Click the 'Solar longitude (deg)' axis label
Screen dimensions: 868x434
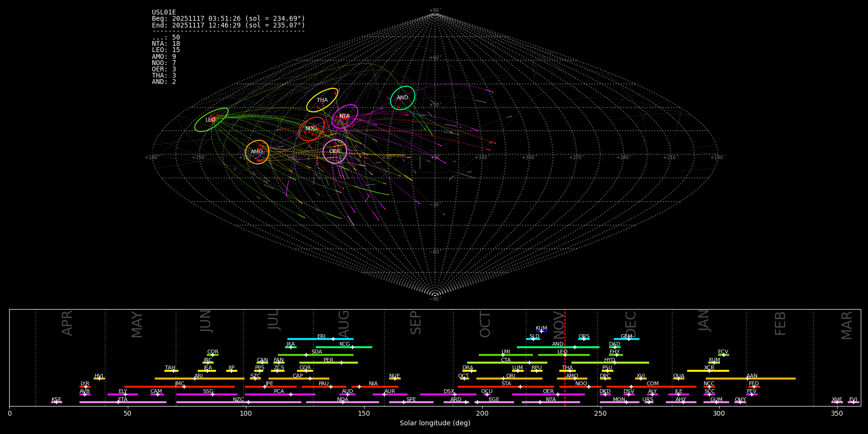pyautogui.click(x=435, y=423)
